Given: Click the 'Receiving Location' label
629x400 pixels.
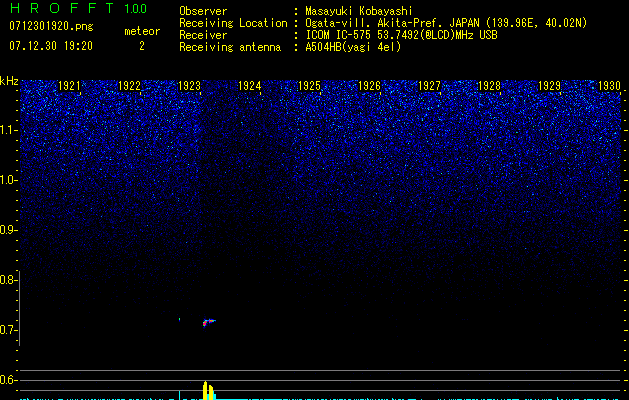Looking at the screenshot, I should (x=233, y=23).
